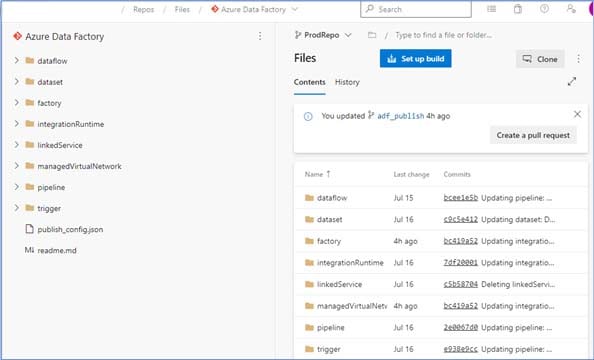
Task: Open the adf_publish branch link
Action: click(x=400, y=116)
